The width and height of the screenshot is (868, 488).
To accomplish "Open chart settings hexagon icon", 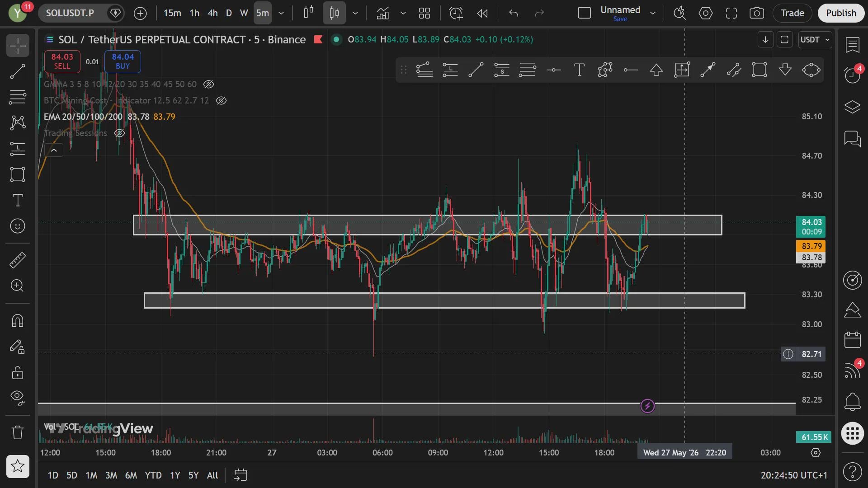I will point(706,13).
